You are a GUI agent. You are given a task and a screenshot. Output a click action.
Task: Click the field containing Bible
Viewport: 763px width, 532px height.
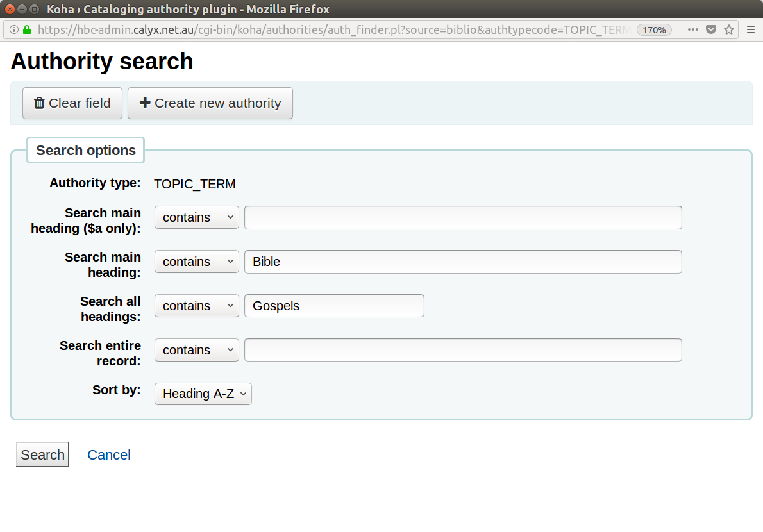(x=462, y=262)
